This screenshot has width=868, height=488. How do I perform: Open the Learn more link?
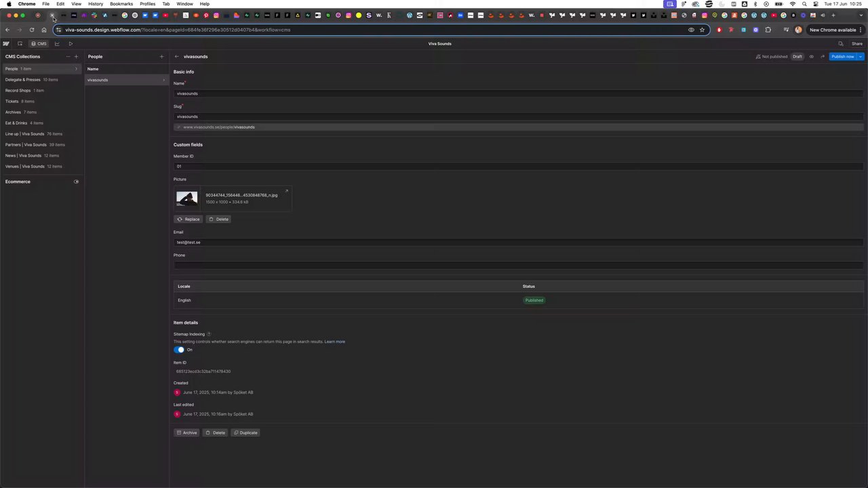[x=335, y=342]
